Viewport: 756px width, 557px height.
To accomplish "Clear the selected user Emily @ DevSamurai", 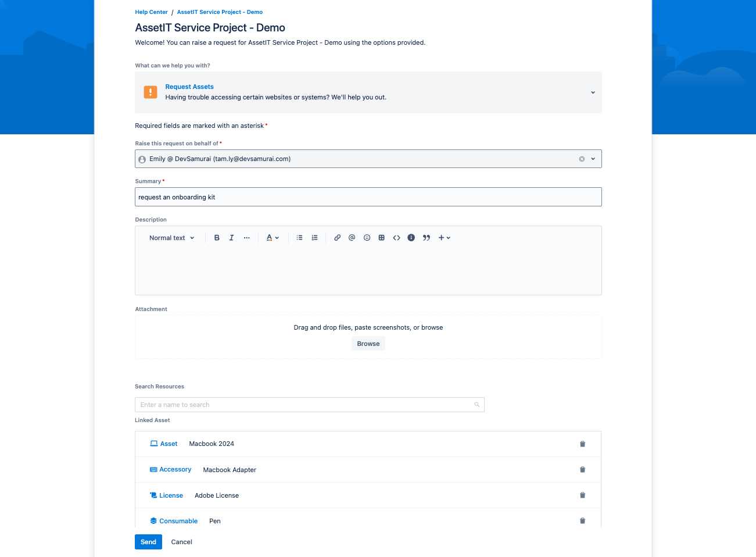I will click(x=582, y=159).
